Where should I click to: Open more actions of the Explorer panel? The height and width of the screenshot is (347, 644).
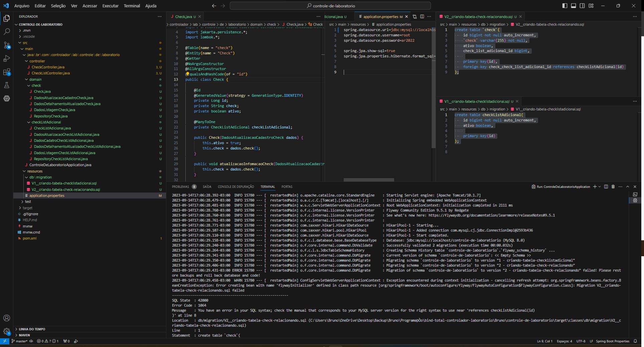point(160,16)
